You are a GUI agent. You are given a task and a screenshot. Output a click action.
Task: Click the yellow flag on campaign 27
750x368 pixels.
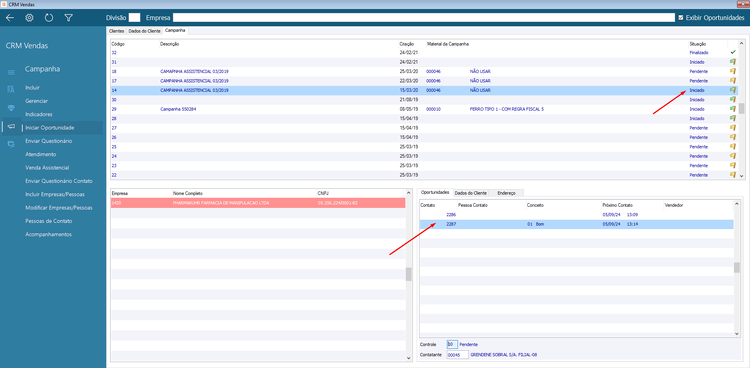click(733, 128)
